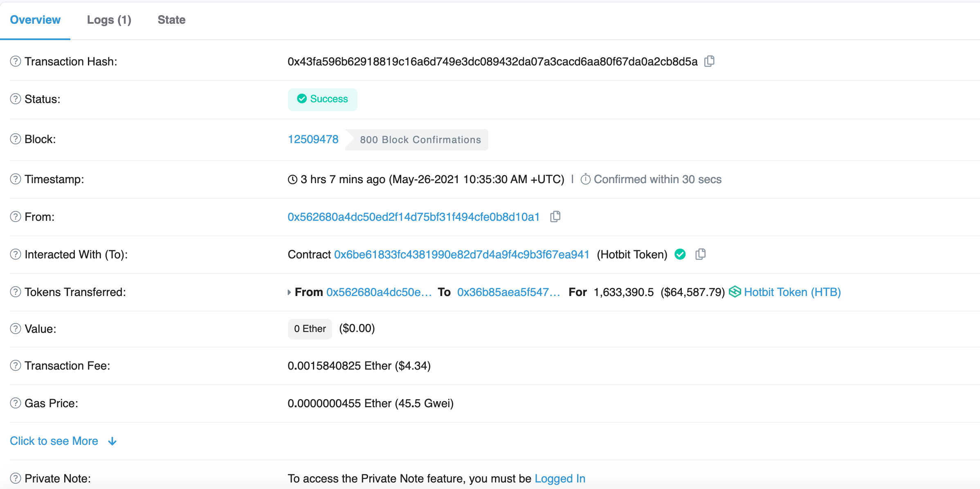Viewport: 980px width, 489px height.
Task: Open the Logged In link
Action: point(560,478)
